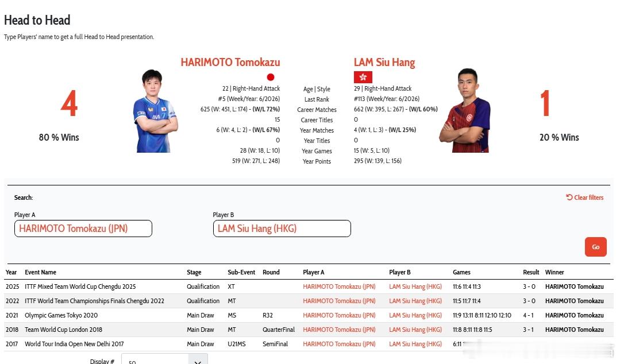Sort by the Round column header

[x=271, y=272]
